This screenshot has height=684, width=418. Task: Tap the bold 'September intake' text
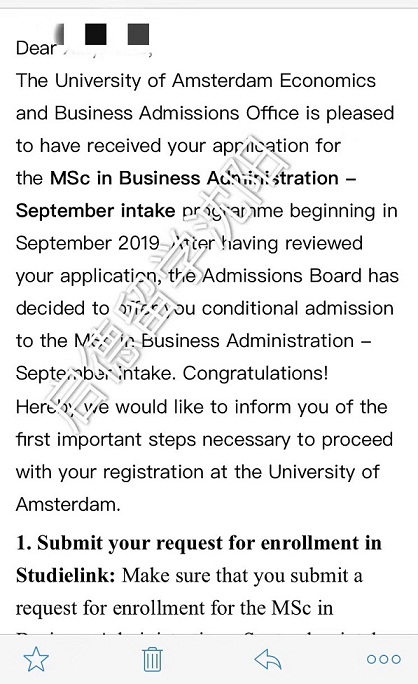(96, 211)
